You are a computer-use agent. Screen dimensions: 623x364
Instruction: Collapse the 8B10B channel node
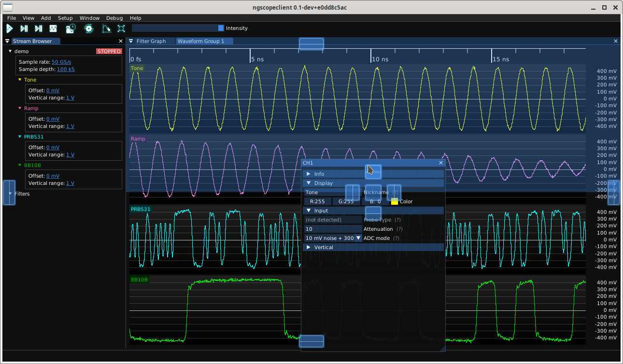pos(20,166)
